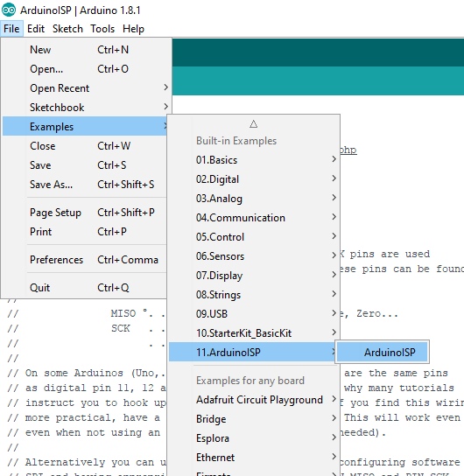Open the Edit menu
Screen dimensions: 464x476
36,29
